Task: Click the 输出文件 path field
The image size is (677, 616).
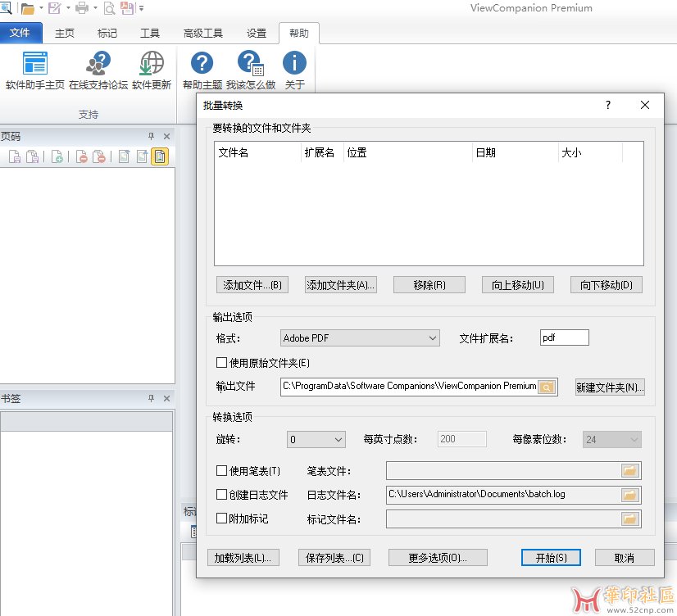Action: point(409,386)
